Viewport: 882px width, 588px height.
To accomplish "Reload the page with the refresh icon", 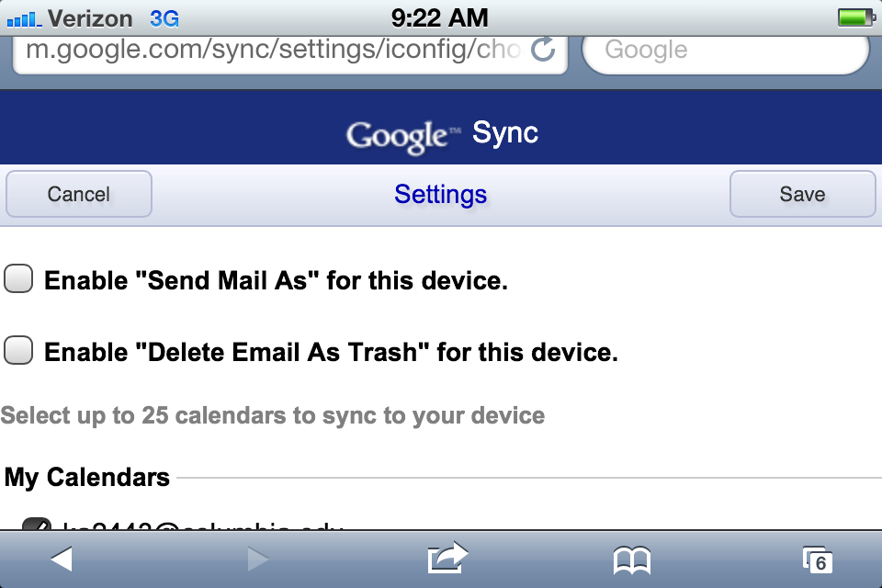I will coord(543,50).
